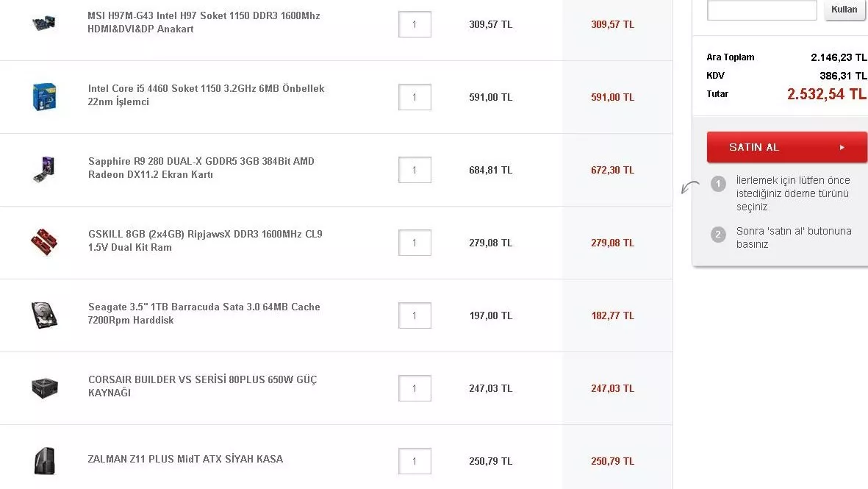Open the Sapphire R9 280 DUAL-X product link
Image resolution: width=868 pixels, height=489 pixels.
tap(201, 168)
